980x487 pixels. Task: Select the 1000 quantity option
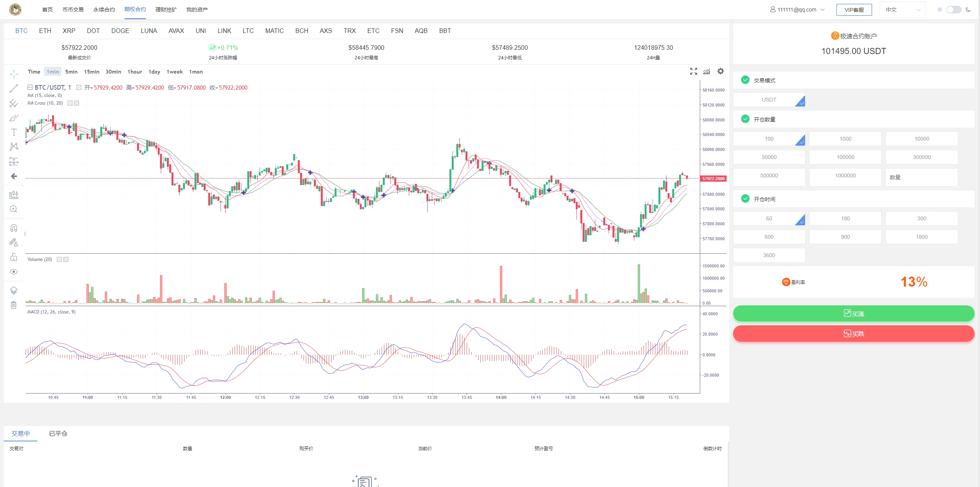click(845, 139)
